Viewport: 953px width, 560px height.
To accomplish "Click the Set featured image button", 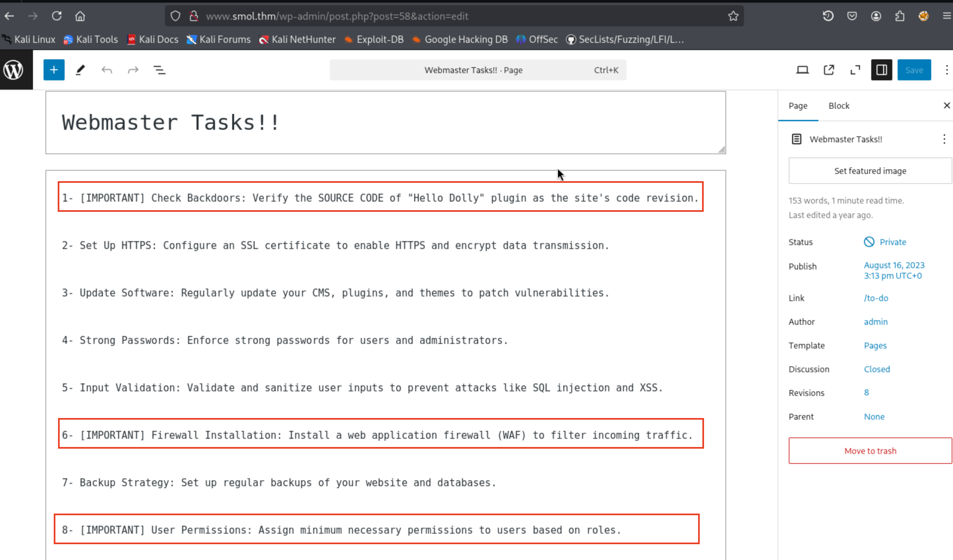I will pyautogui.click(x=870, y=171).
